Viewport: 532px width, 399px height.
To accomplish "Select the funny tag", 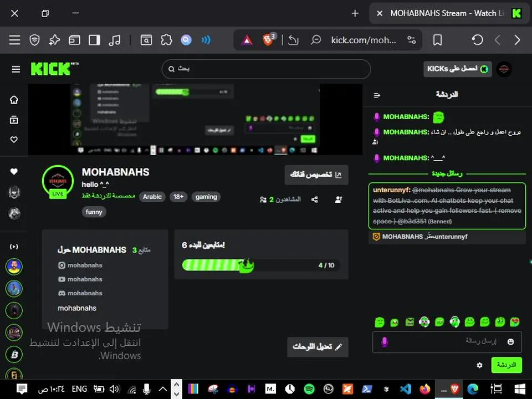I will [94, 212].
